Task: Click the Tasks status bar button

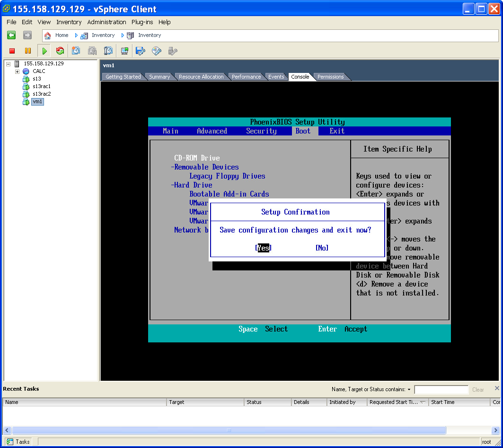Action: (x=18, y=441)
